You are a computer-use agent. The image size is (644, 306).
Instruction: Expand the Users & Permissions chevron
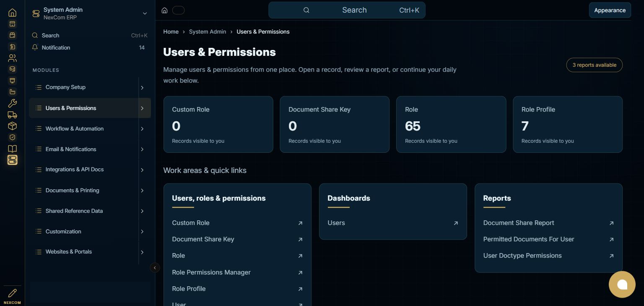click(x=142, y=108)
